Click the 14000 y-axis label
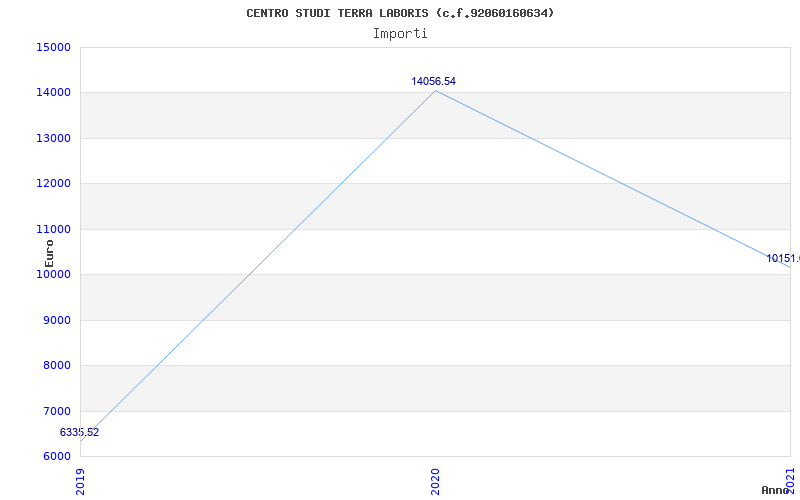 point(54,93)
